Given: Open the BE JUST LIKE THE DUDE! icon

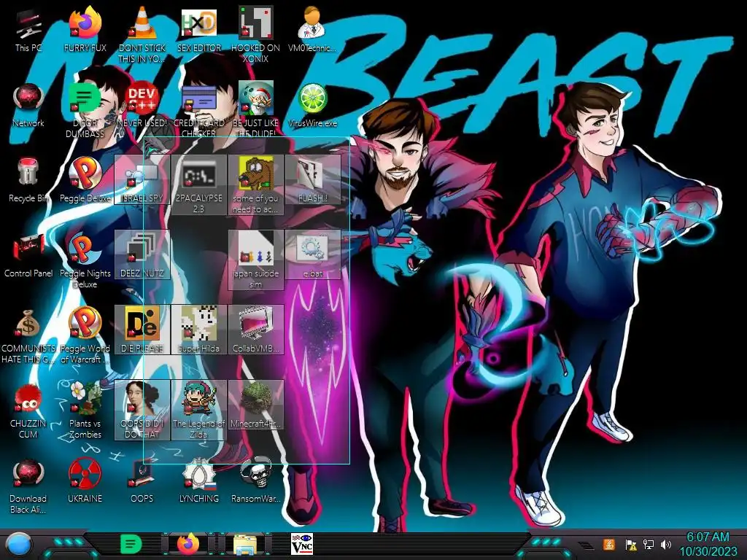Looking at the screenshot, I should coord(256,111).
